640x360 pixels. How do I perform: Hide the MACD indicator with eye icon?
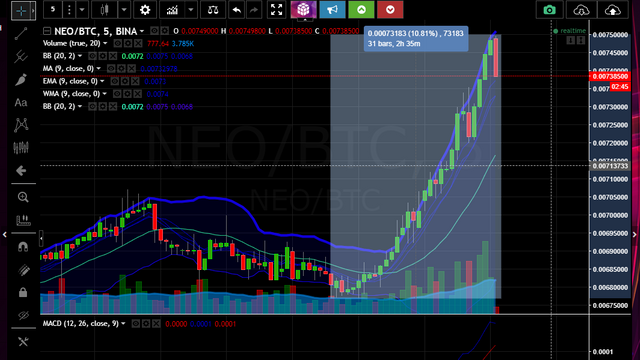pos(136,324)
